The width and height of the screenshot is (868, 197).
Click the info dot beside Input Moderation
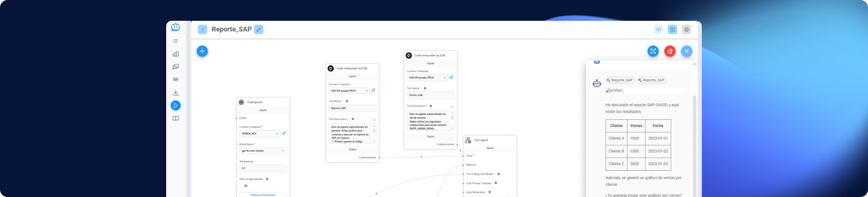490,192
